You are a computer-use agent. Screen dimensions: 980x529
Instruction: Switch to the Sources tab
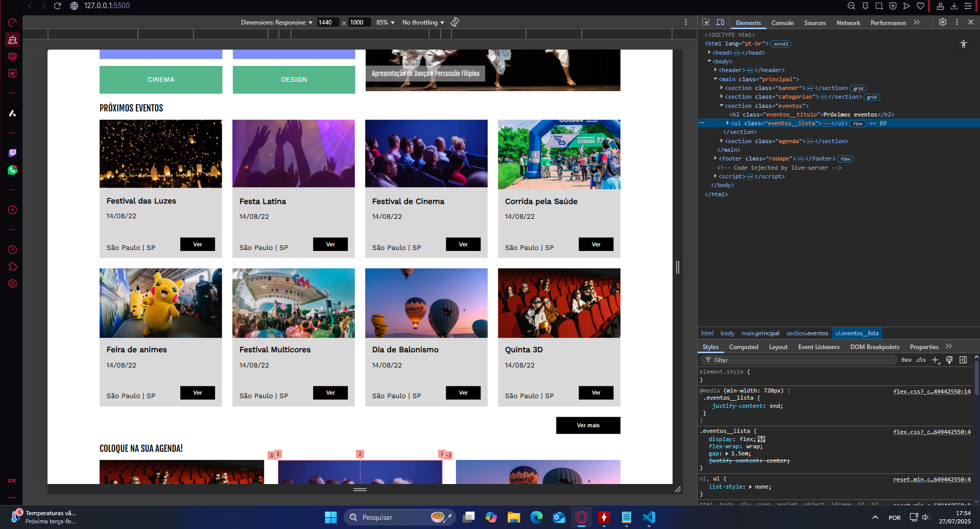click(815, 23)
